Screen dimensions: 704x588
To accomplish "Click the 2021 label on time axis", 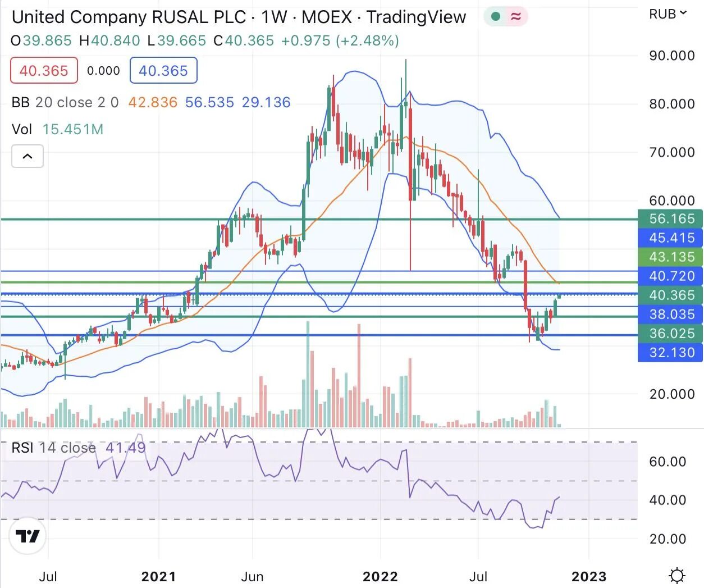I will [x=158, y=576].
